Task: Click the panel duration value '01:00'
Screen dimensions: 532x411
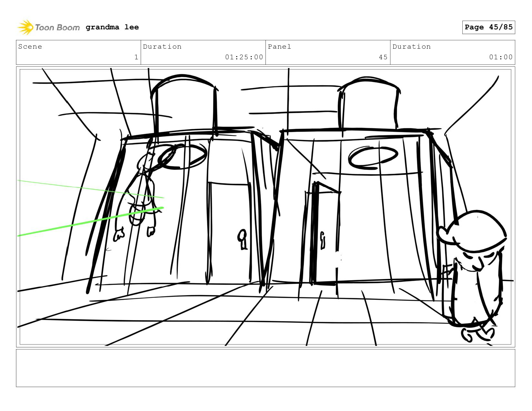Action: pos(501,57)
